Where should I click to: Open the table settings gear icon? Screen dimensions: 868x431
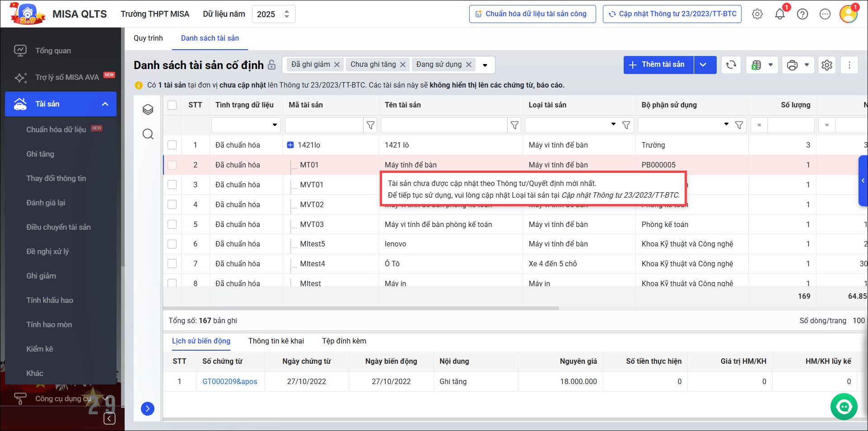tap(826, 65)
